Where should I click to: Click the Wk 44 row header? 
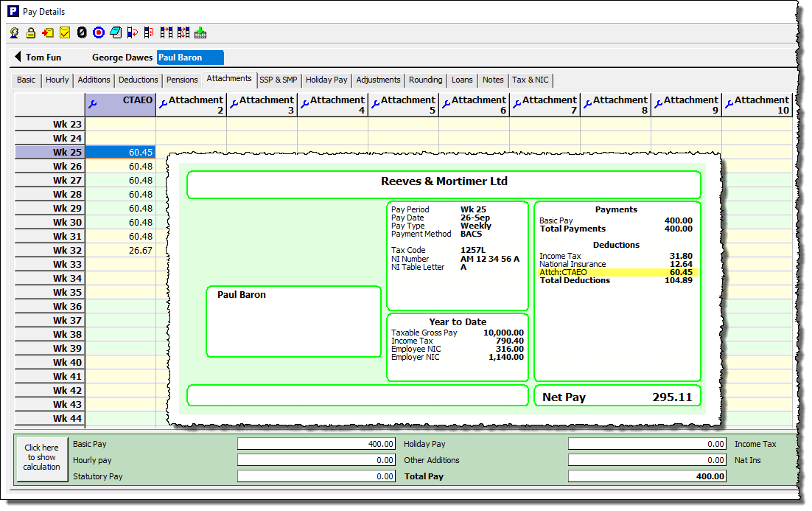point(50,418)
